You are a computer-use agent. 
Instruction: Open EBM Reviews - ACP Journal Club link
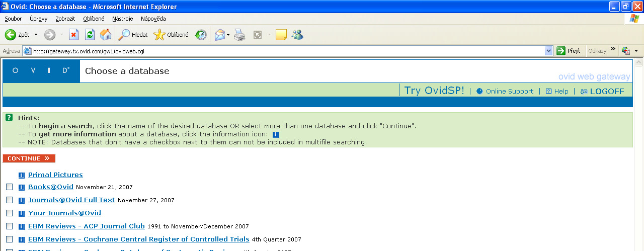coord(87,226)
